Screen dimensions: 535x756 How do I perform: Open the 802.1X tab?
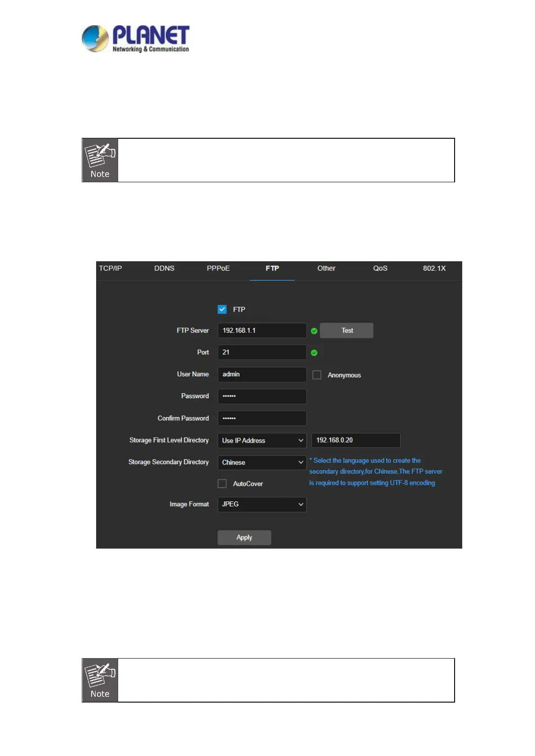pyautogui.click(x=434, y=268)
